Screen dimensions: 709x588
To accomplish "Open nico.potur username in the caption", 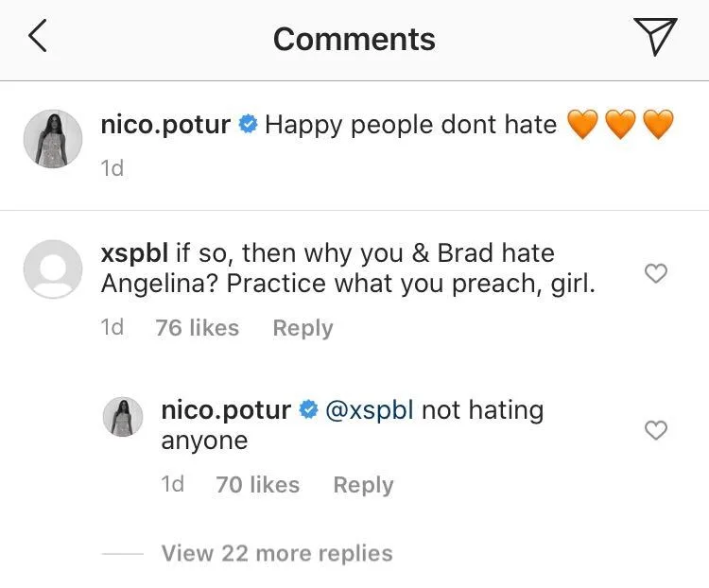I will pyautogui.click(x=165, y=125).
